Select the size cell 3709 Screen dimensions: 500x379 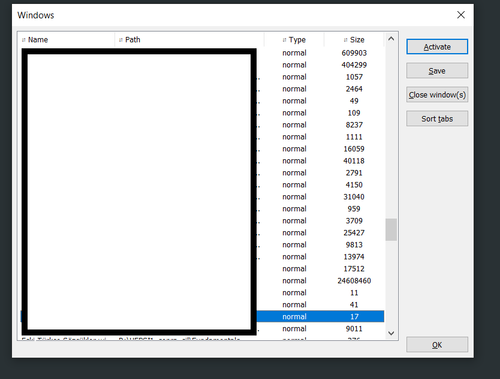tap(354, 221)
